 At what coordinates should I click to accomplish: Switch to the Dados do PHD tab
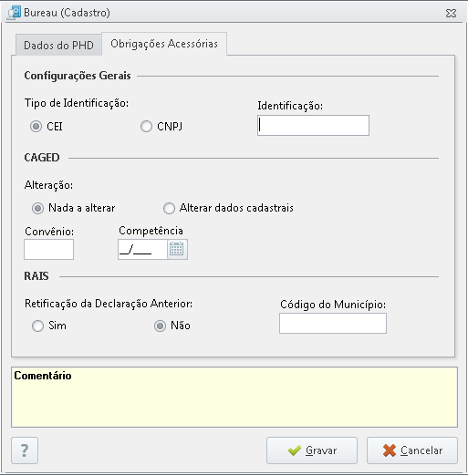(58, 45)
